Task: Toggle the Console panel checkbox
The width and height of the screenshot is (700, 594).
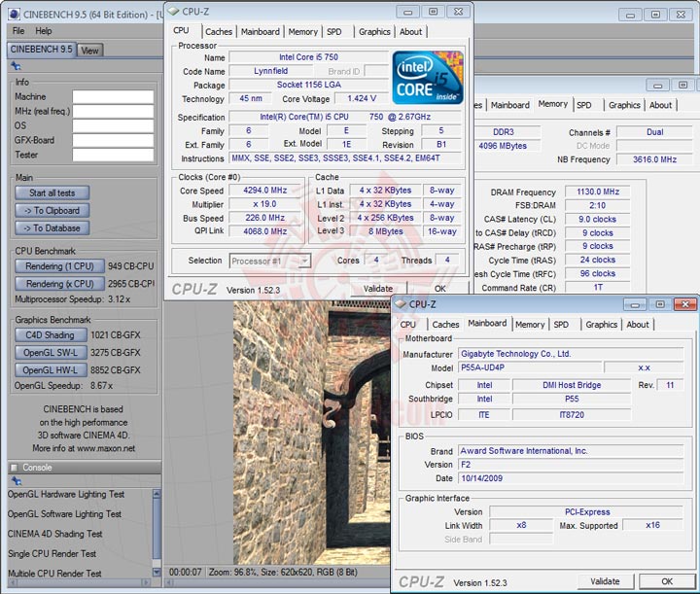Action: click(x=14, y=468)
